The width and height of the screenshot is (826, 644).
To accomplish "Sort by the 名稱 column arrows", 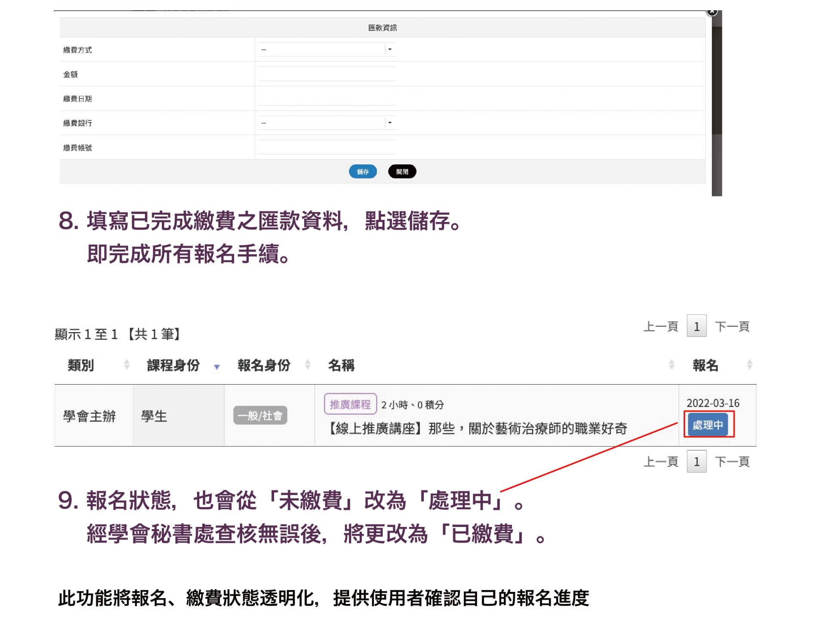I will click(x=672, y=365).
